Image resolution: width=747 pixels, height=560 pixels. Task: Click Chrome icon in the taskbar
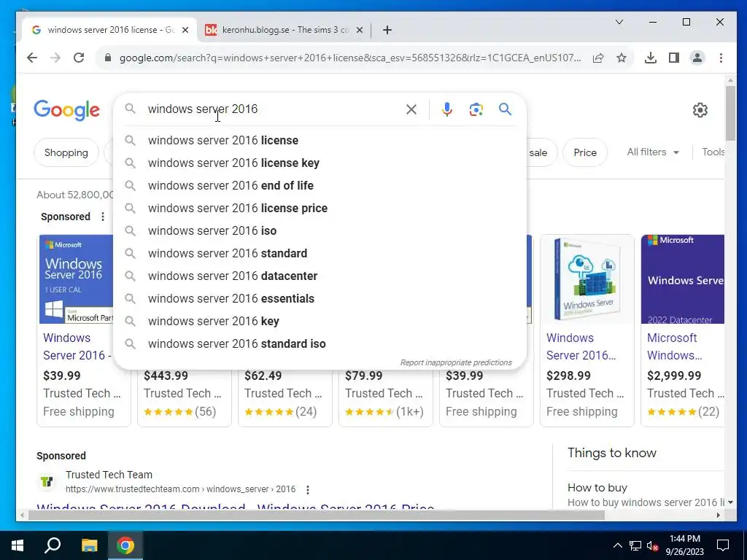(125, 545)
